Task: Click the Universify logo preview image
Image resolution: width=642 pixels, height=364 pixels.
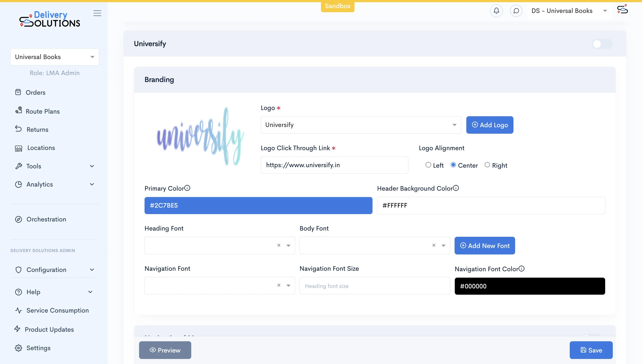Action: tap(200, 137)
